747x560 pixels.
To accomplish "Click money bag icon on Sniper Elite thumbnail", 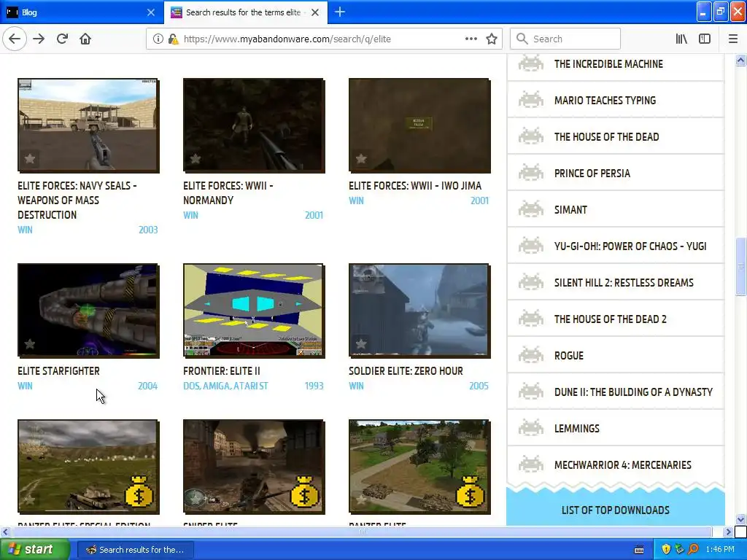I will [x=304, y=491].
